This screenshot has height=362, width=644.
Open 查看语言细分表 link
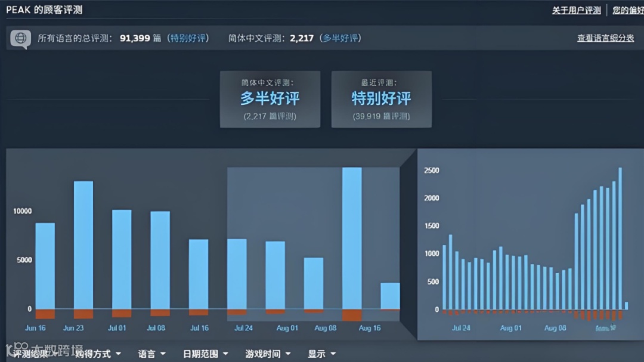click(605, 38)
